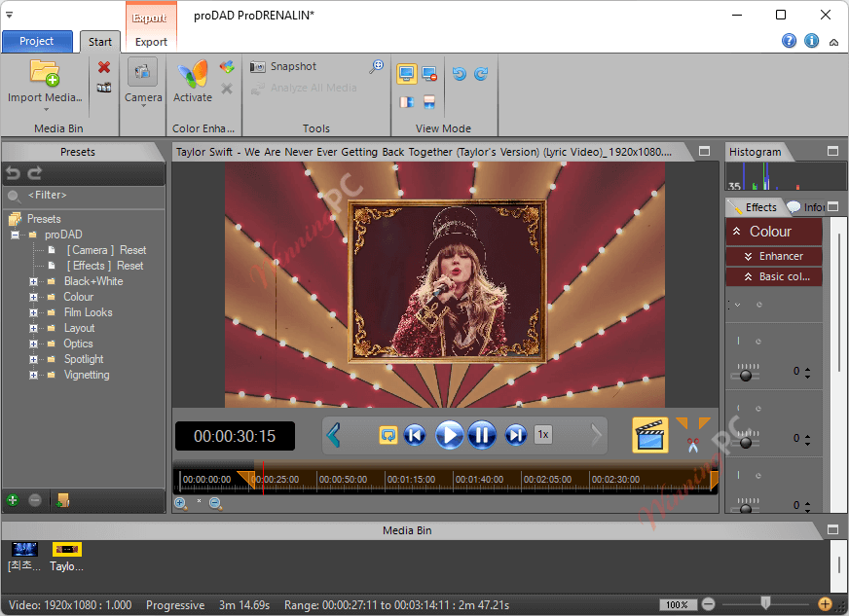Click the clapperboard export video icon
The image size is (849, 616).
tap(650, 435)
